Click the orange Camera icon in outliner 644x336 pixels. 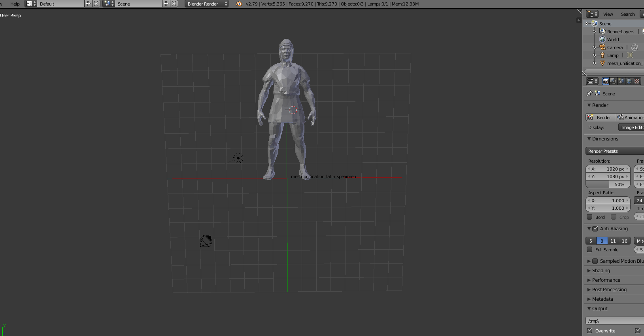click(602, 47)
